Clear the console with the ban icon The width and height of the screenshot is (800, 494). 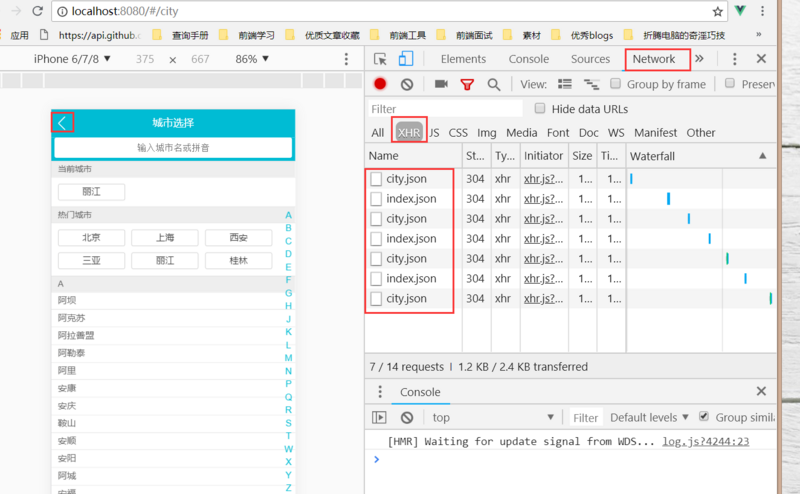(x=407, y=417)
